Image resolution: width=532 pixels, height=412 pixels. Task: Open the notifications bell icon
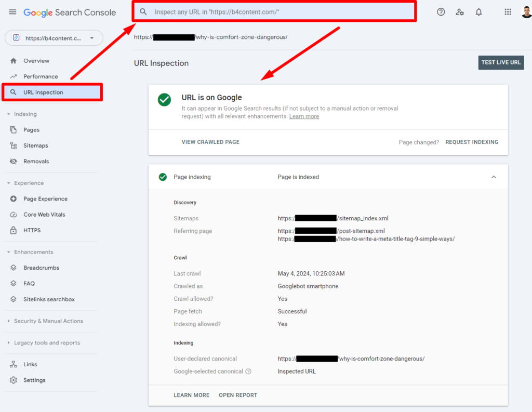click(478, 12)
